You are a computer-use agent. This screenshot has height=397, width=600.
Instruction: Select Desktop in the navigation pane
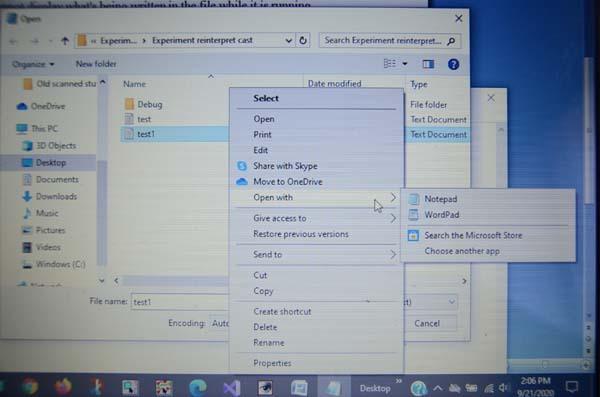click(51, 163)
